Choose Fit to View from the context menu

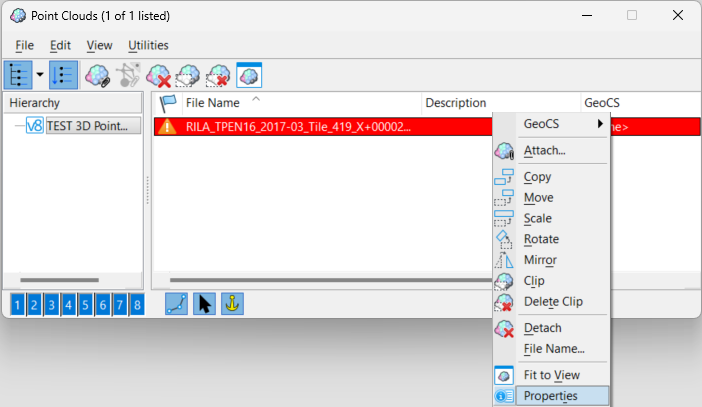click(551, 375)
